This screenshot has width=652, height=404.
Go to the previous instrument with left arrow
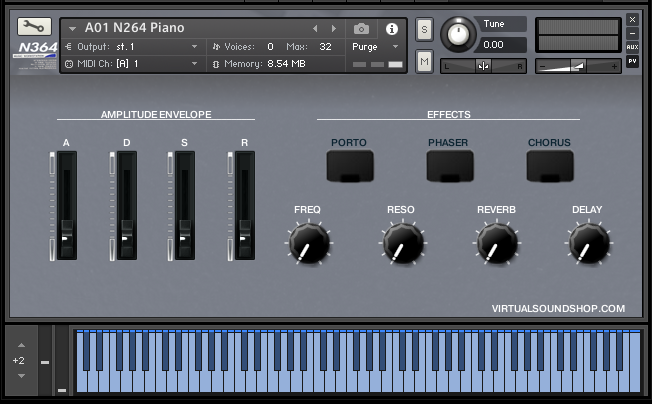point(316,29)
